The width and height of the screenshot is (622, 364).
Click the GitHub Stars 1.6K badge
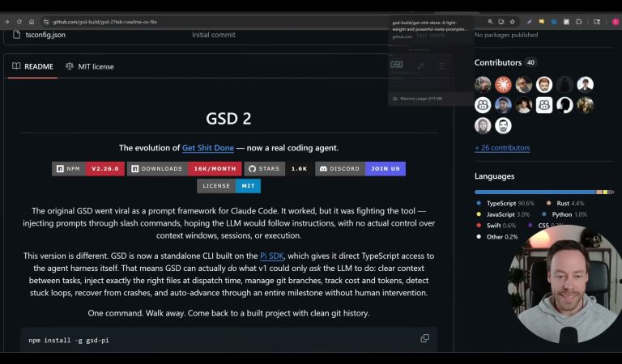click(x=279, y=169)
